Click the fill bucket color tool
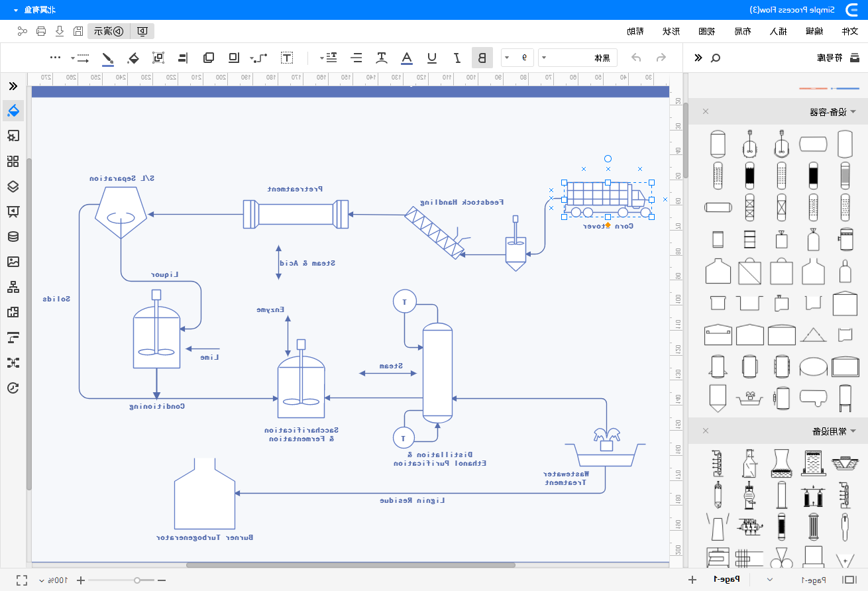This screenshot has width=868, height=591. pyautogui.click(x=133, y=58)
